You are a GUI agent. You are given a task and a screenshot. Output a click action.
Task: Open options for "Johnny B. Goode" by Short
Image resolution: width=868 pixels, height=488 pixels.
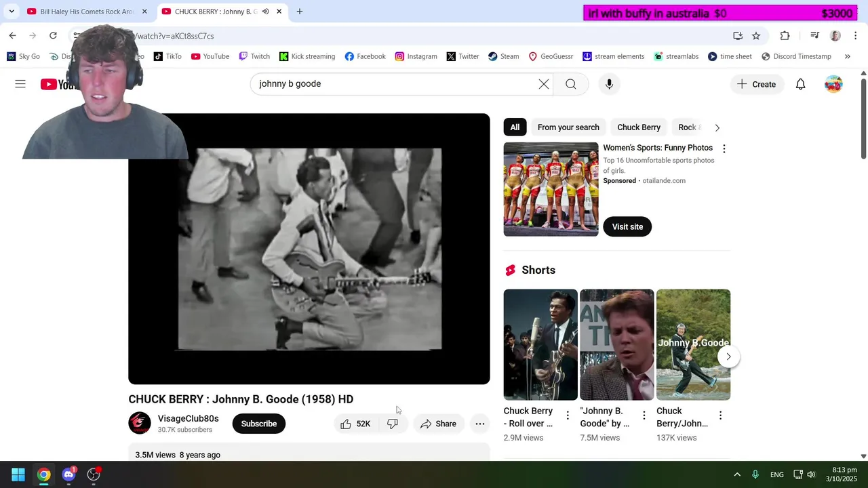coord(644,415)
